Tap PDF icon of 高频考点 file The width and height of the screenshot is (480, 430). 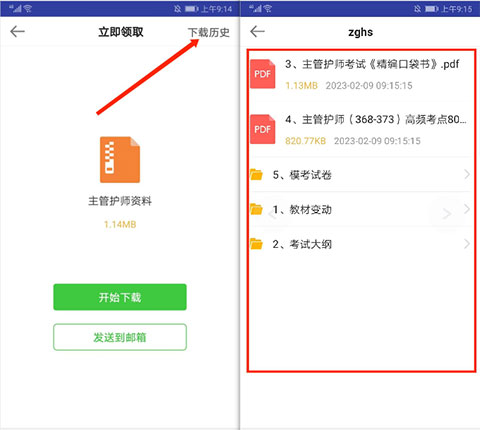[x=263, y=129]
